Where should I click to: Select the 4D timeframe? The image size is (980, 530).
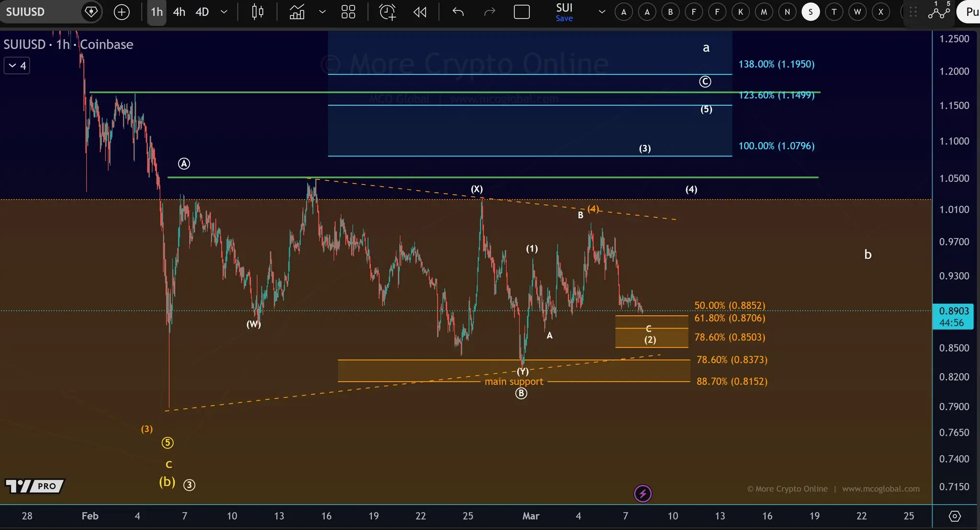pyautogui.click(x=202, y=12)
